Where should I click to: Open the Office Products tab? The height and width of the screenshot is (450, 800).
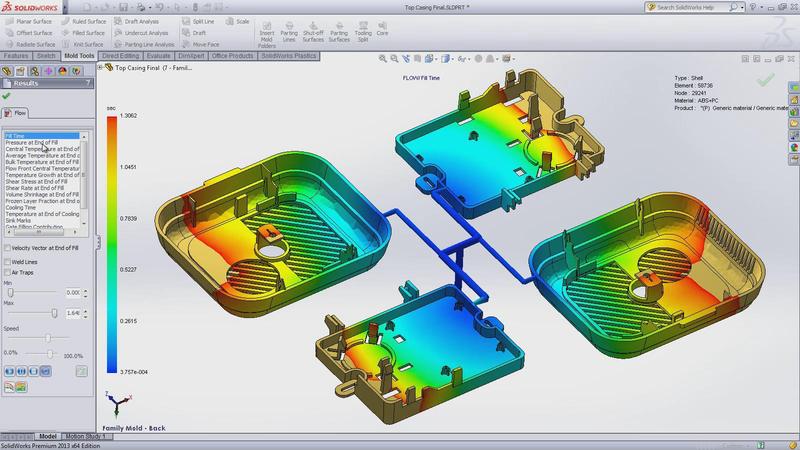233,56
